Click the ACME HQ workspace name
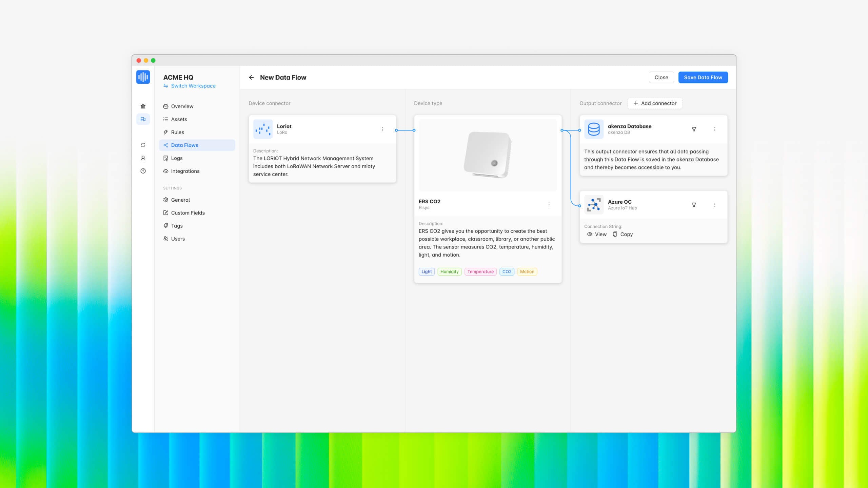The width and height of the screenshot is (868, 488). pos(178,77)
